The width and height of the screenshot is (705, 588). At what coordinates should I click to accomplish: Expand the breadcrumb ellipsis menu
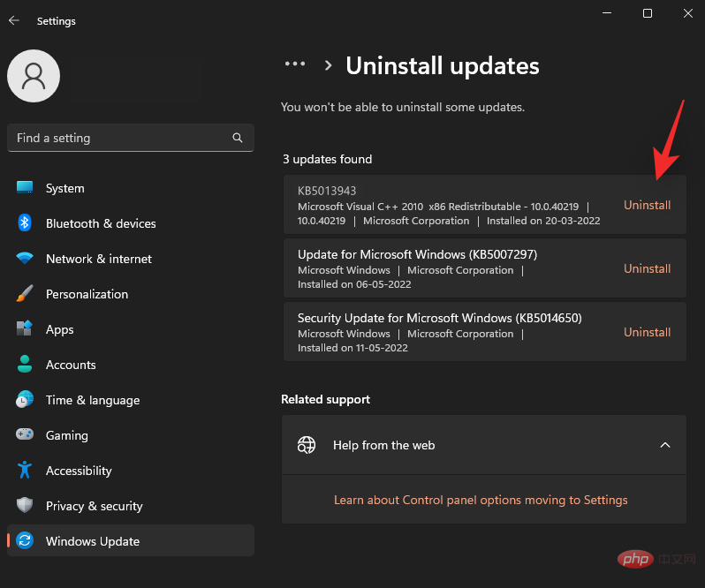point(294,64)
